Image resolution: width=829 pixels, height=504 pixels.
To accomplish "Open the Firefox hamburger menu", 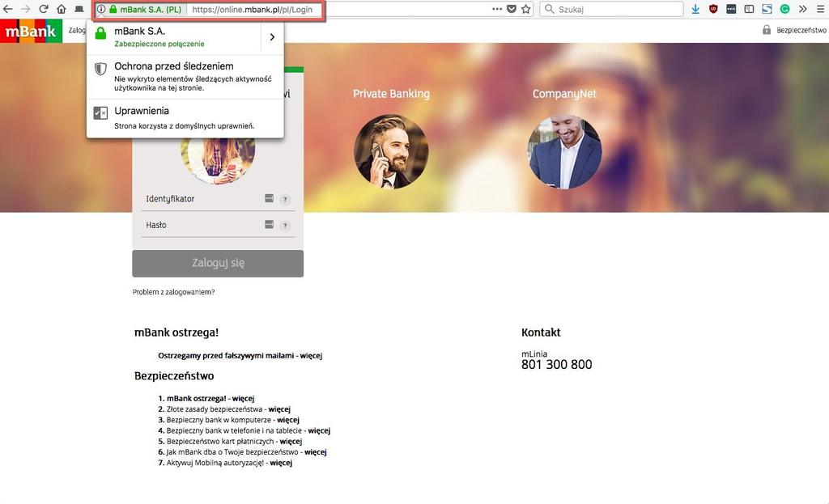I will (819, 9).
